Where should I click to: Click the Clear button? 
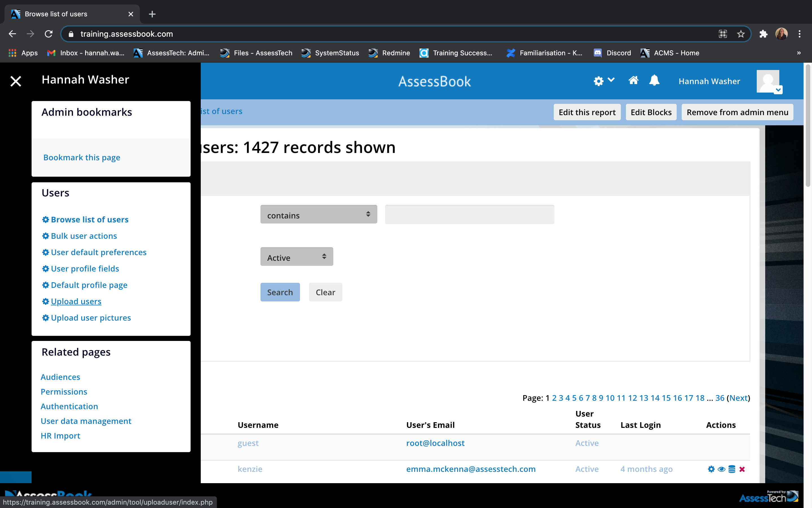coord(325,292)
